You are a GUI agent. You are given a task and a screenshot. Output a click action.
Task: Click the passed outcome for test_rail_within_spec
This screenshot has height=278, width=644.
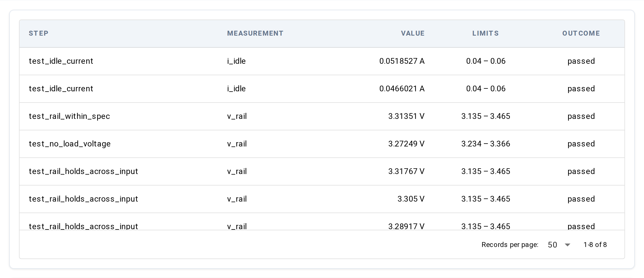581,116
